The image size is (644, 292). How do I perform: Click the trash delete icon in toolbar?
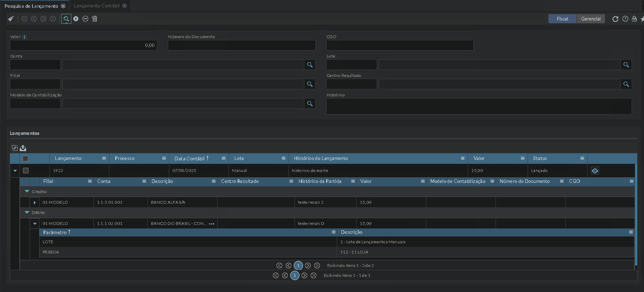(95, 19)
